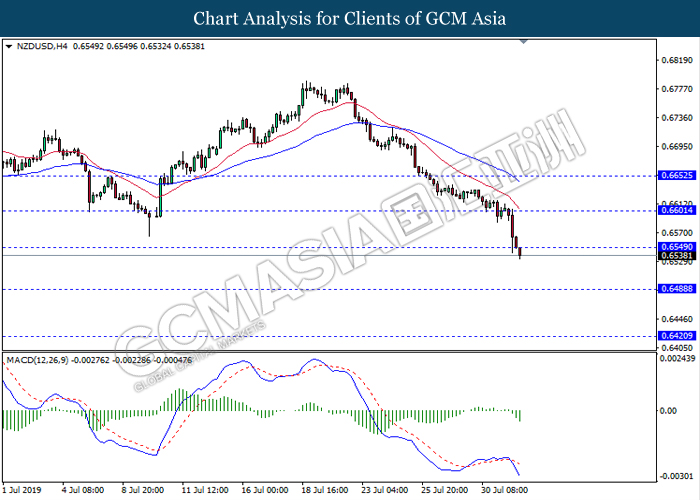Screen dimensions: 700x500
Task: Click the 0.65700 axis value
Action: (x=677, y=233)
